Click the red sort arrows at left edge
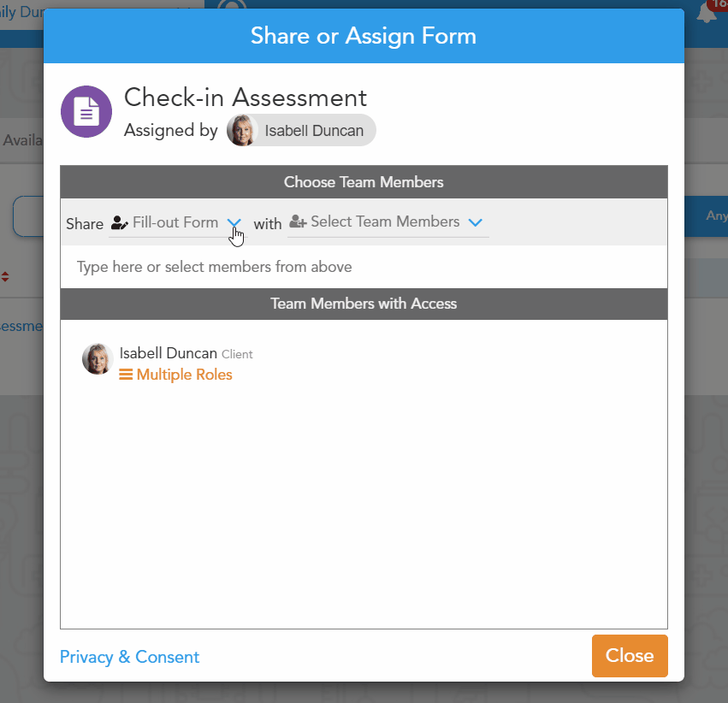Screen dimensions: 728x703 point(5,276)
